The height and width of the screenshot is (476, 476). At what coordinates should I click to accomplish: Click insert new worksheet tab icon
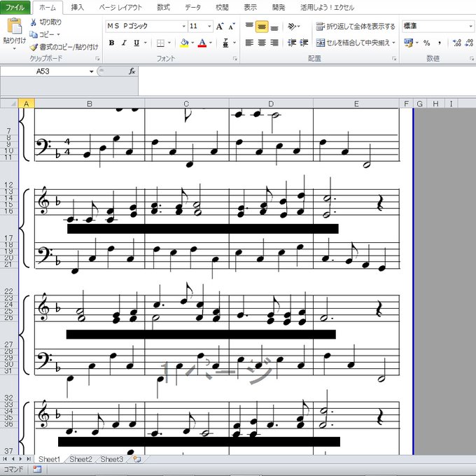click(x=137, y=460)
